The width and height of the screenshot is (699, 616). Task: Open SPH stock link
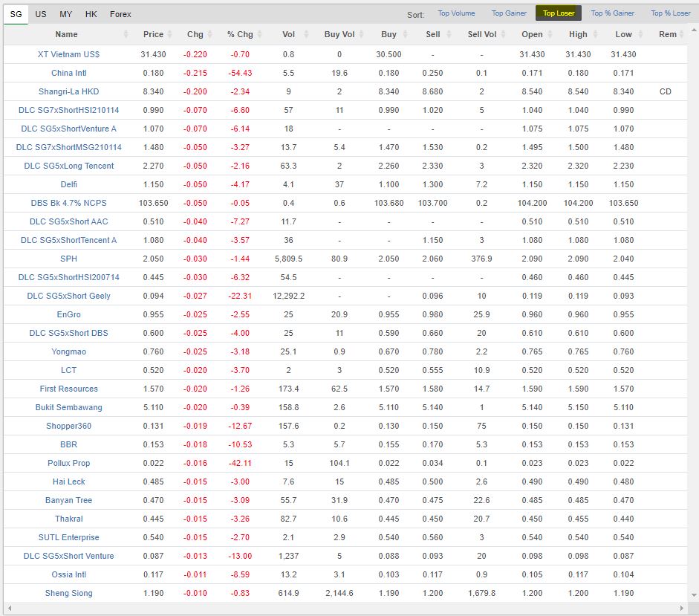[x=68, y=259]
